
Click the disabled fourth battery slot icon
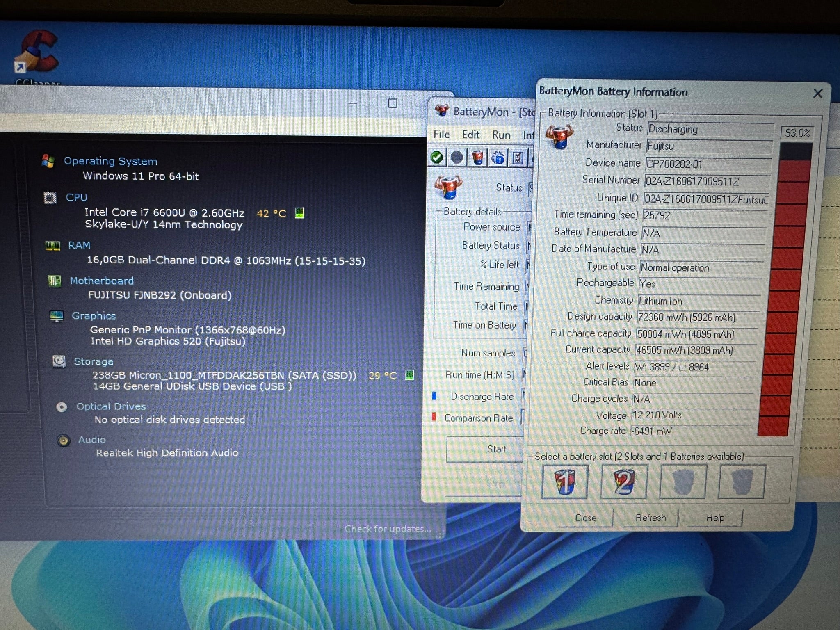point(742,482)
